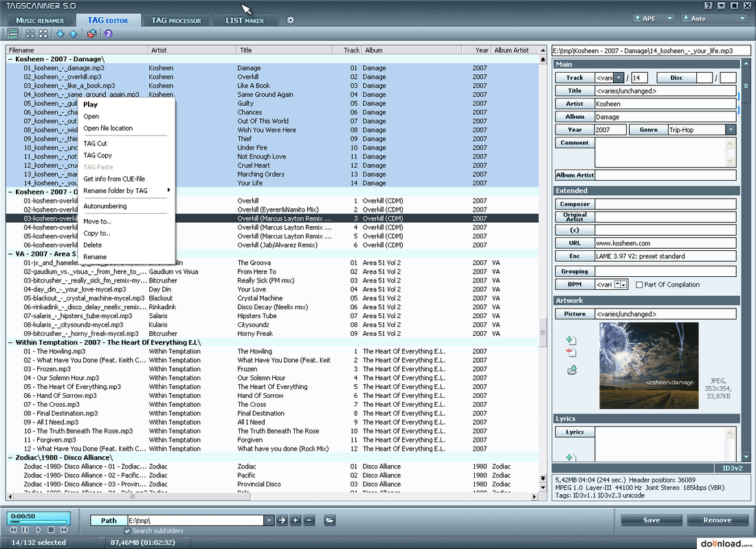Click the URL field with www.kosheen.com
The width and height of the screenshot is (756, 549).
pyautogui.click(x=666, y=243)
